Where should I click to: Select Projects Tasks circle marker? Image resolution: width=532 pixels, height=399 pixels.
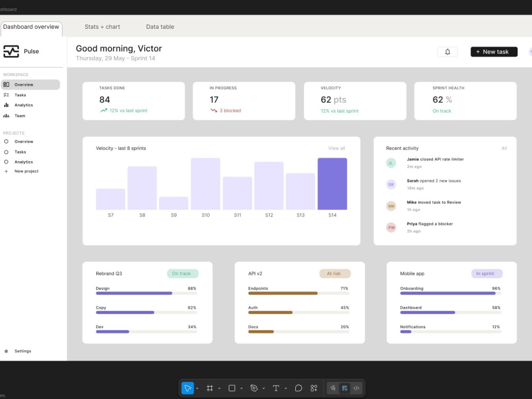(6, 152)
